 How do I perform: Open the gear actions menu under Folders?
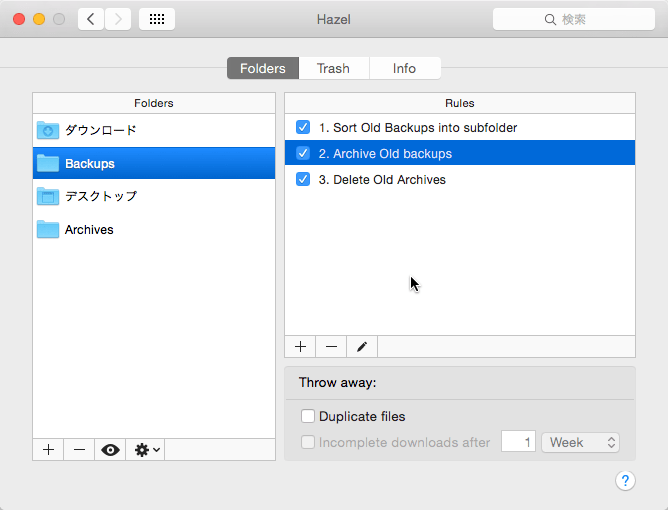[146, 450]
